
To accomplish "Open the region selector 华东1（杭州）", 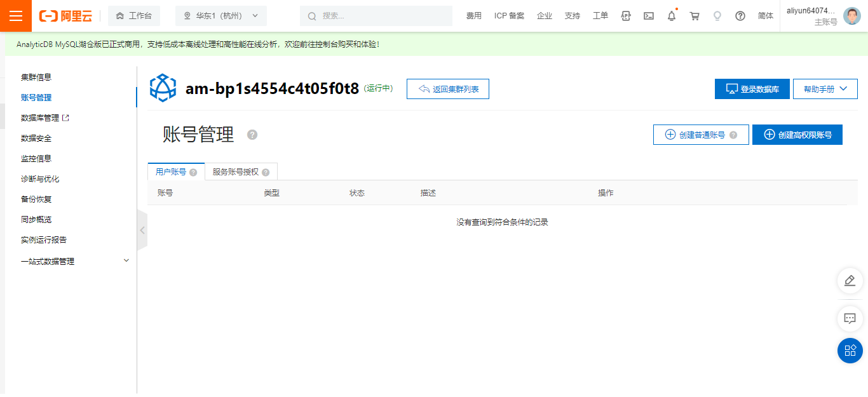I will click(x=221, y=16).
